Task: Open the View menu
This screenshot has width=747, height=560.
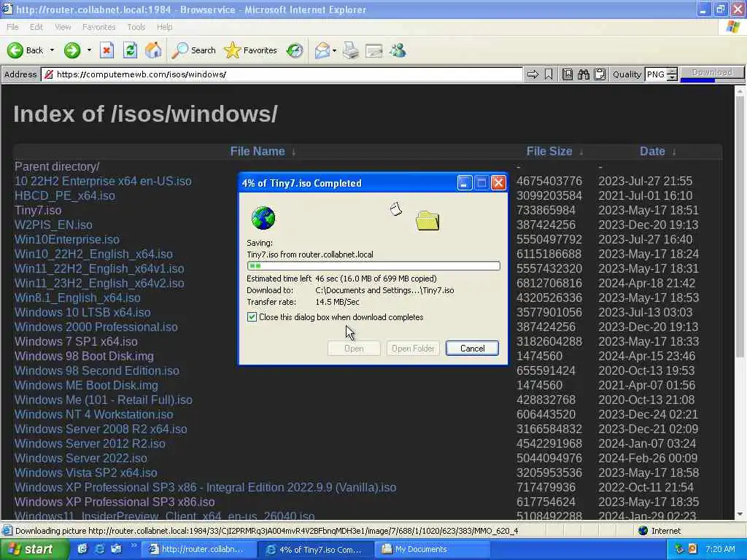Action: [x=63, y=27]
